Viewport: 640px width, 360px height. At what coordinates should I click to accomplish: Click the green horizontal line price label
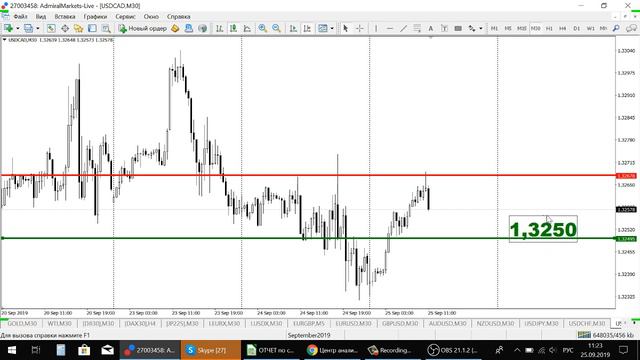point(626,239)
